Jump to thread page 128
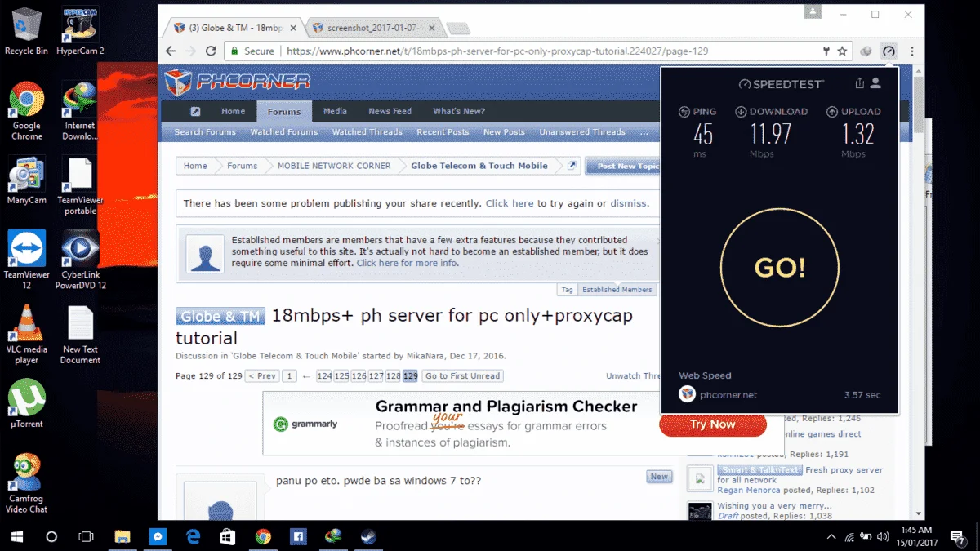This screenshot has width=980, height=551. [x=393, y=376]
